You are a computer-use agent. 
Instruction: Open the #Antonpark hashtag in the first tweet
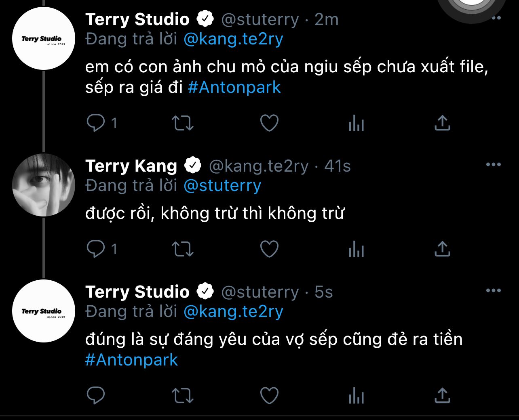(234, 88)
